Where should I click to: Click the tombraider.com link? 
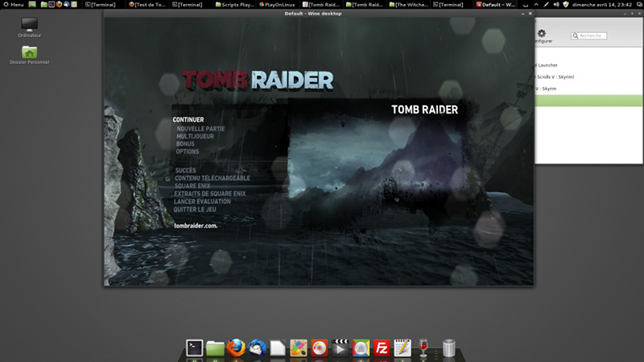coord(196,226)
